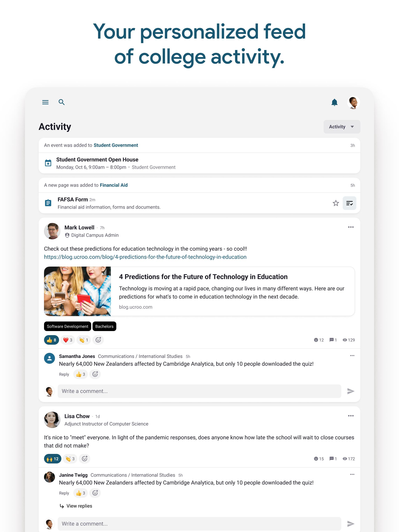
Task: Open Samantha Jones's name
Action: 77,356
